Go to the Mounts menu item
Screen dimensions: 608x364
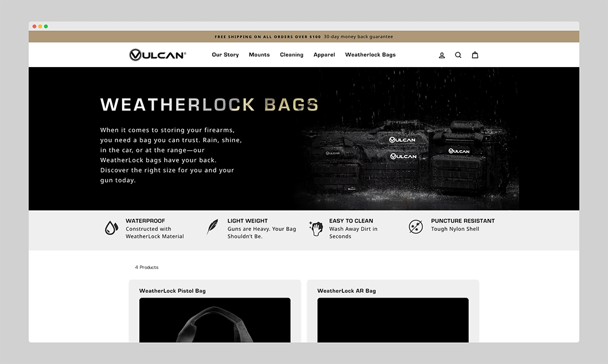tap(259, 55)
